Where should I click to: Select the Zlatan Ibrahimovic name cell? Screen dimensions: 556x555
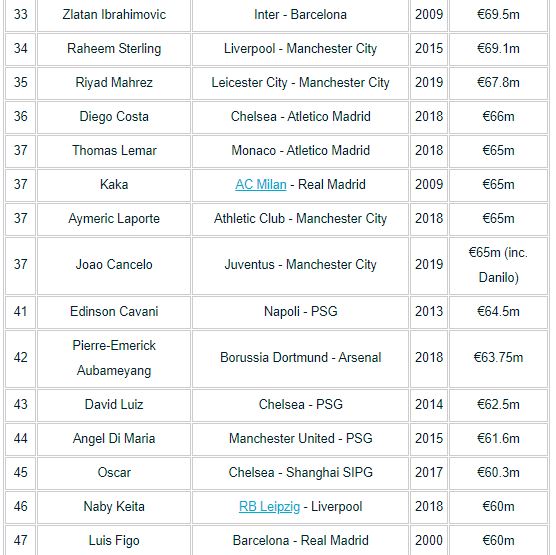[x=114, y=15]
